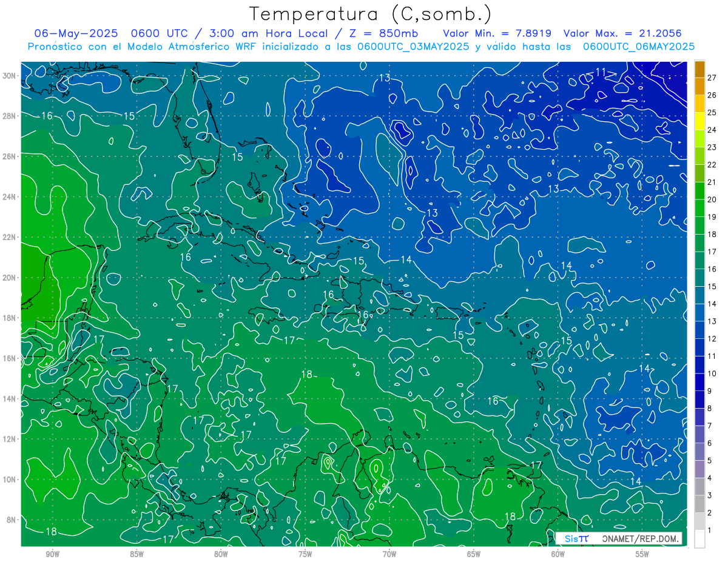Screen dimensions: 728x562
Task: Click the 25 label on the color scale
Action: coord(712,113)
